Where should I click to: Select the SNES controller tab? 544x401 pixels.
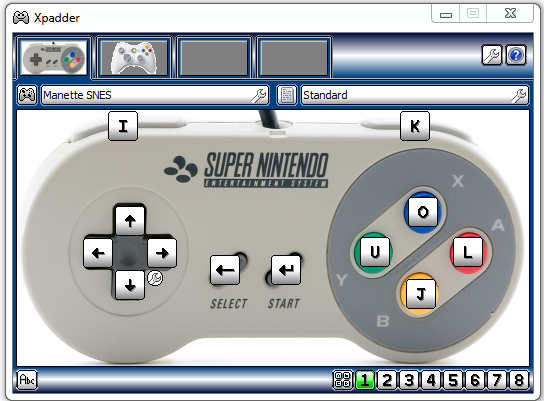53,58
